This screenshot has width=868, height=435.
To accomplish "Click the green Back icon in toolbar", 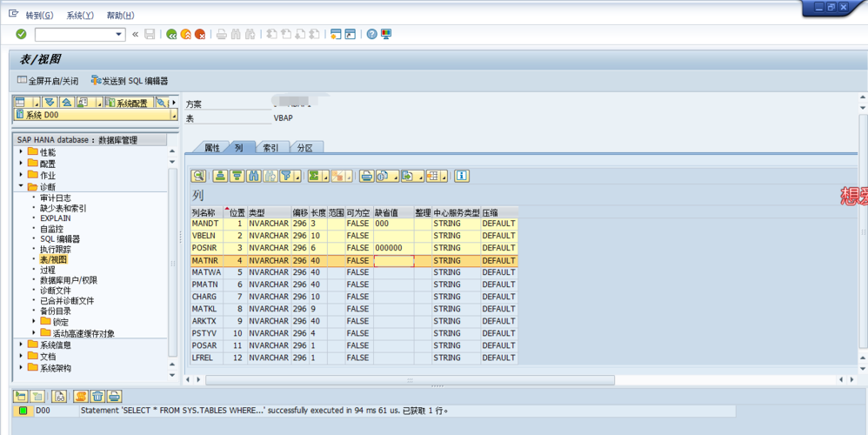I will (171, 34).
